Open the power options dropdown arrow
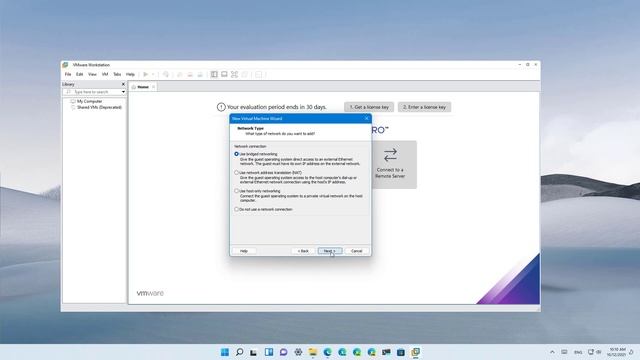The height and width of the screenshot is (360, 640). point(153,74)
